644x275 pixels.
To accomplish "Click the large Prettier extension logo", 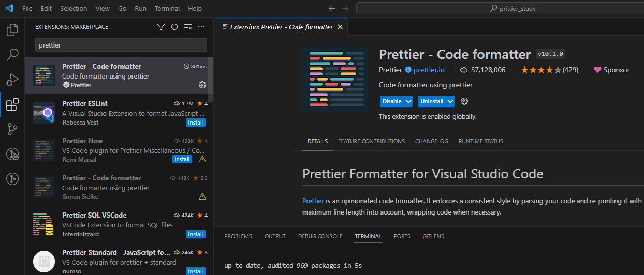I will point(335,79).
